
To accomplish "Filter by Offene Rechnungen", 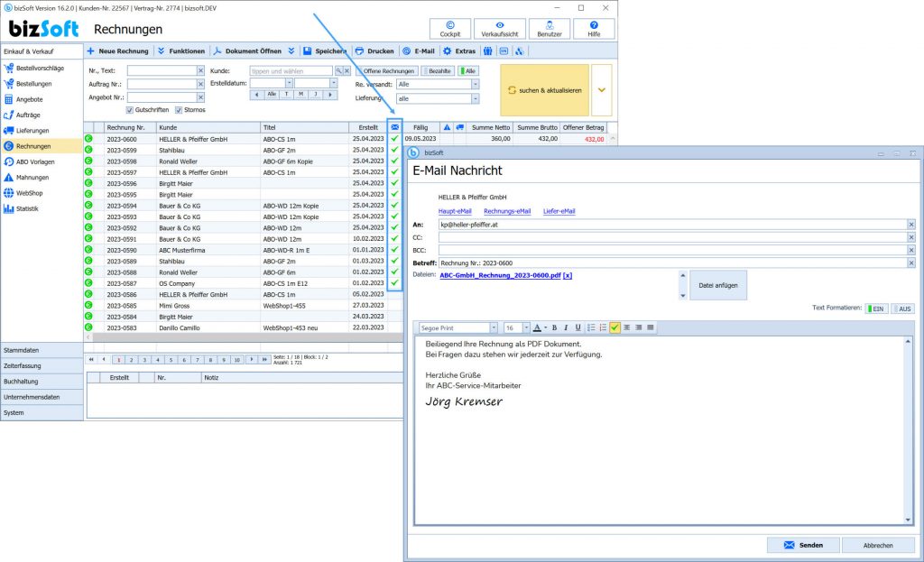I will click(x=386, y=71).
